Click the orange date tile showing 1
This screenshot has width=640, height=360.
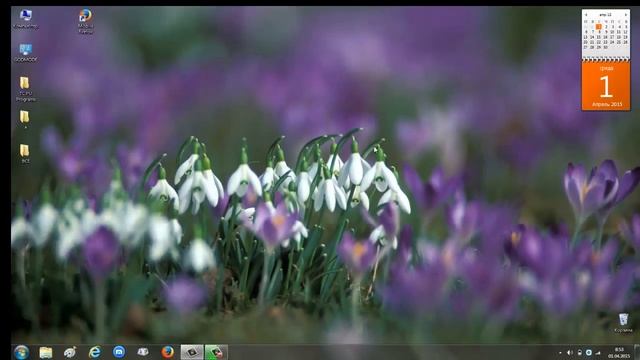pyautogui.click(x=606, y=86)
